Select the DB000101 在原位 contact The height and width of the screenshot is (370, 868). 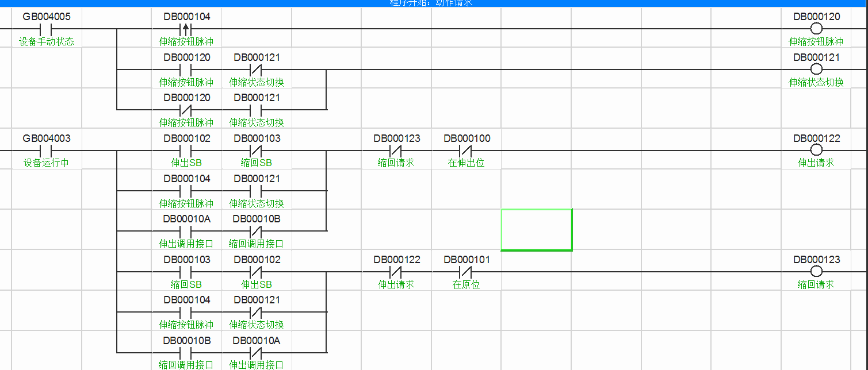coord(466,272)
